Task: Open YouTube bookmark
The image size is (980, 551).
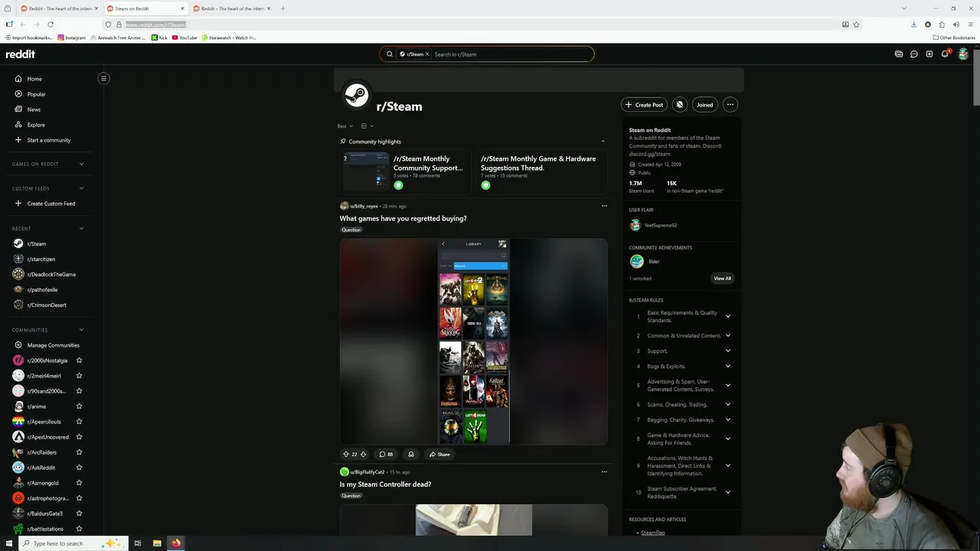Action: click(185, 37)
